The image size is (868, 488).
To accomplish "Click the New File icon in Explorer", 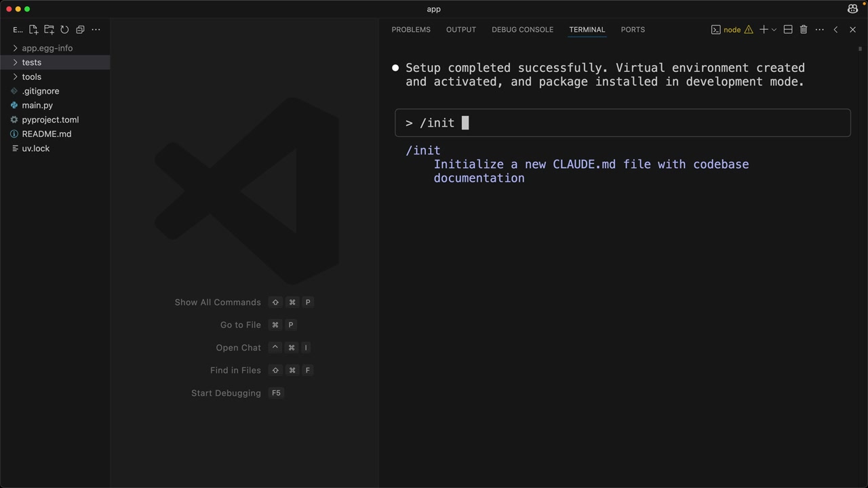I will coord(33,30).
